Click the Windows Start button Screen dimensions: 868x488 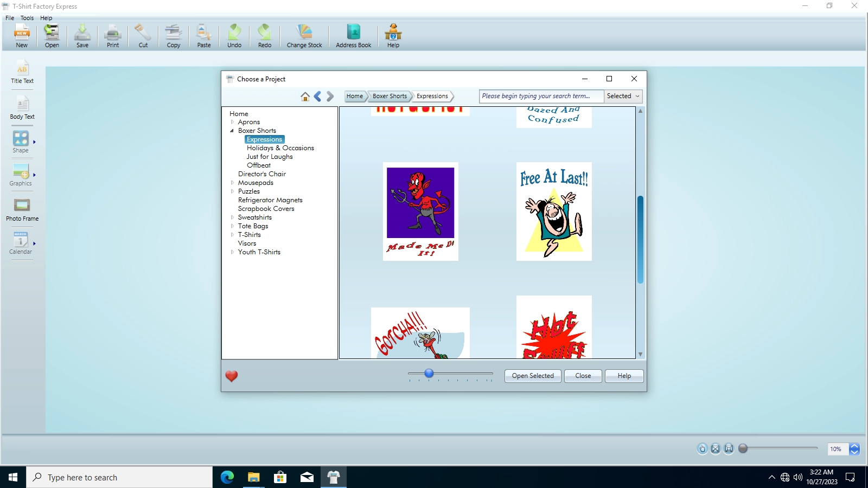click(x=13, y=477)
